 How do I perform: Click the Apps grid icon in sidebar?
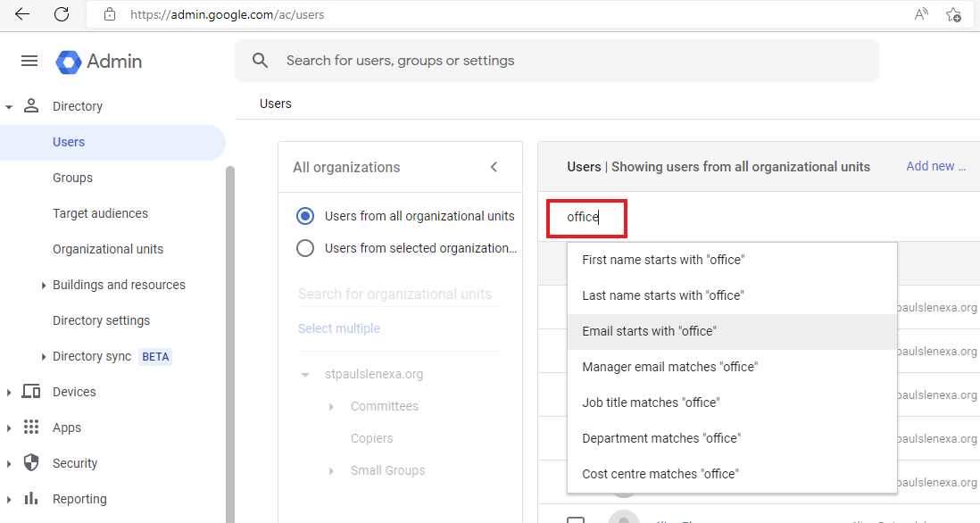click(x=32, y=428)
